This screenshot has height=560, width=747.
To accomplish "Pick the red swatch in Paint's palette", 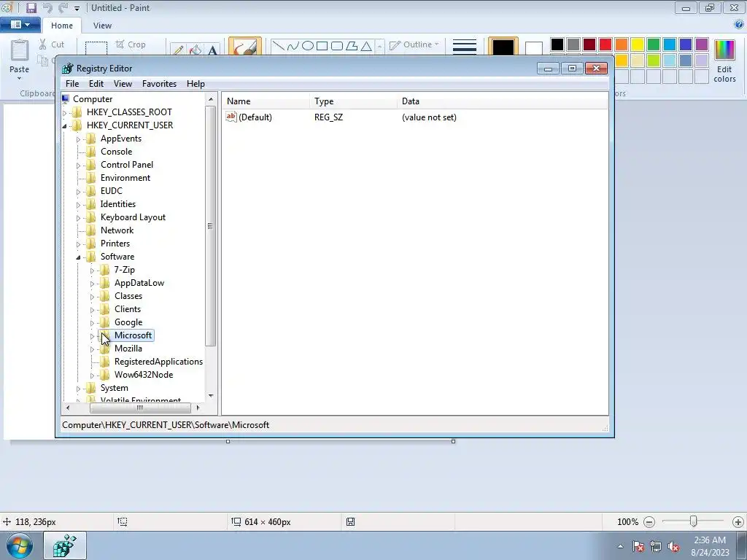I will pos(605,44).
